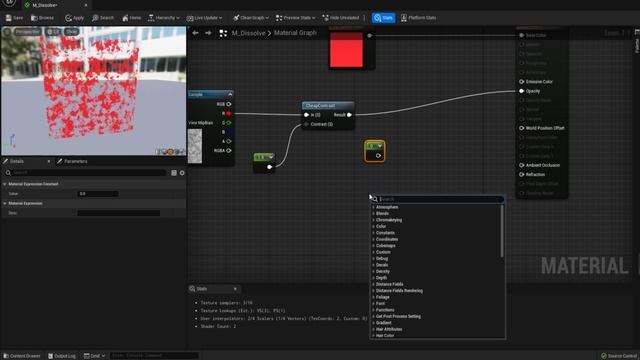Screen dimensions: 640x360
Task: Navigate back in the graph history
Action: point(196,33)
